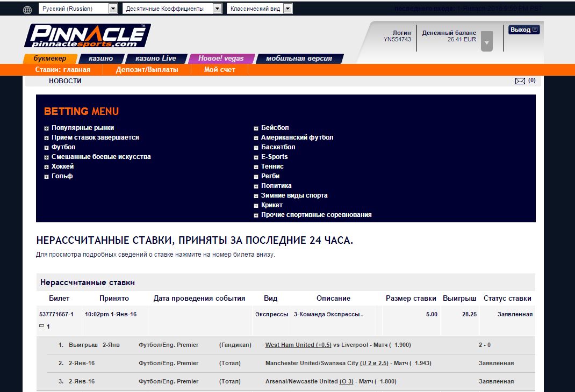Expand the Бейсбол plus icon
The width and height of the screenshot is (575, 392).
(x=256, y=128)
